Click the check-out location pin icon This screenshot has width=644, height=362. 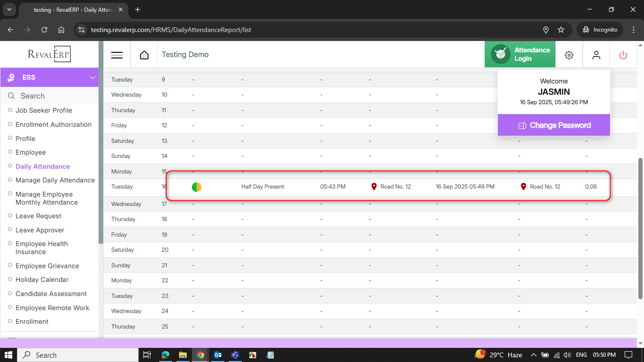click(523, 187)
